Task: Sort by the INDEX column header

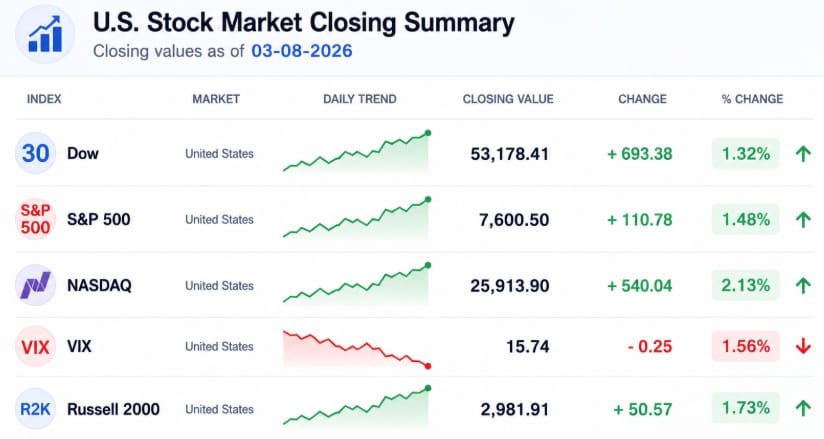Action: 44,99
